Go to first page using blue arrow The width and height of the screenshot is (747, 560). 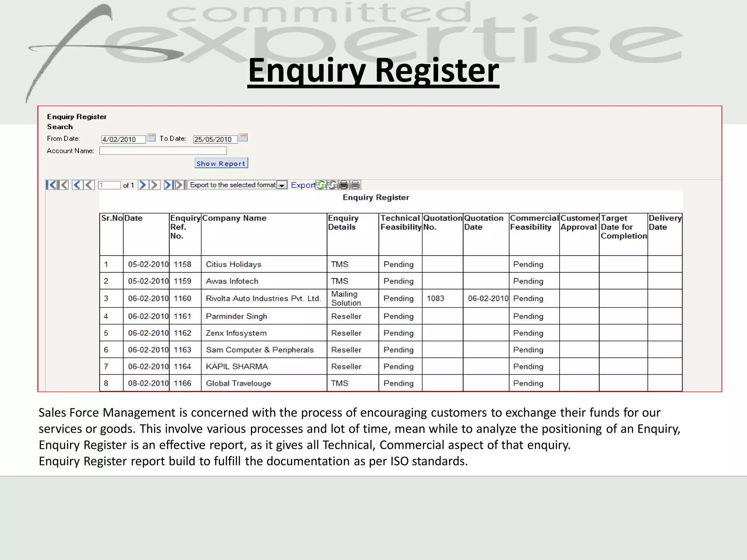(x=51, y=185)
